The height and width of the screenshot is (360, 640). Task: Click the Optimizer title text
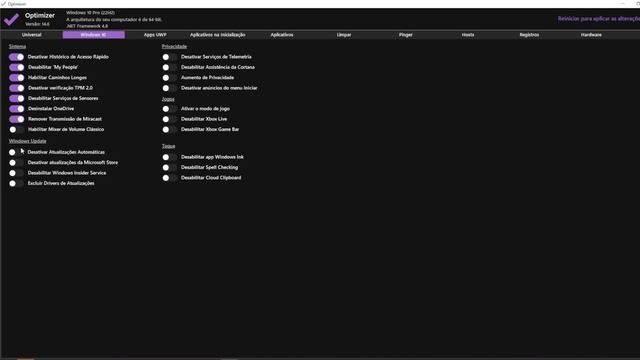(x=40, y=16)
